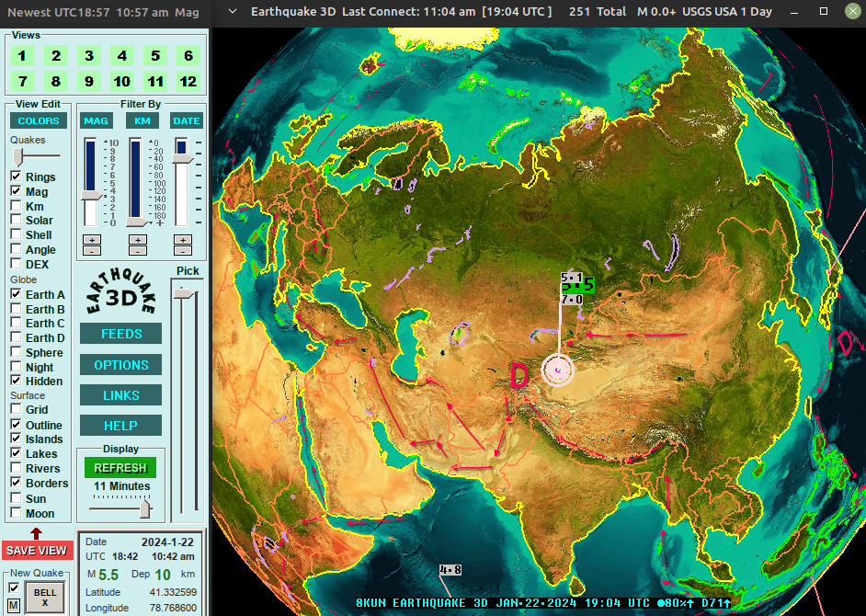The width and height of the screenshot is (866, 616).
Task: Open the title bar dropdown chevron
Action: click(233, 12)
